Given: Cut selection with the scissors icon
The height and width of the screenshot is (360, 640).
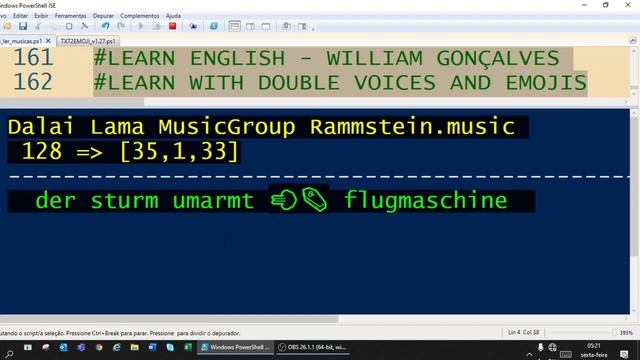Looking at the screenshot, I should (38, 27).
